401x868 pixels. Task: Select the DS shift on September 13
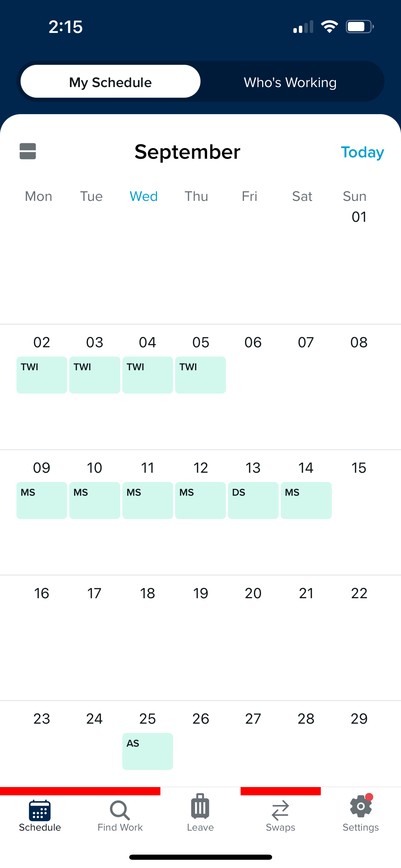[253, 501]
